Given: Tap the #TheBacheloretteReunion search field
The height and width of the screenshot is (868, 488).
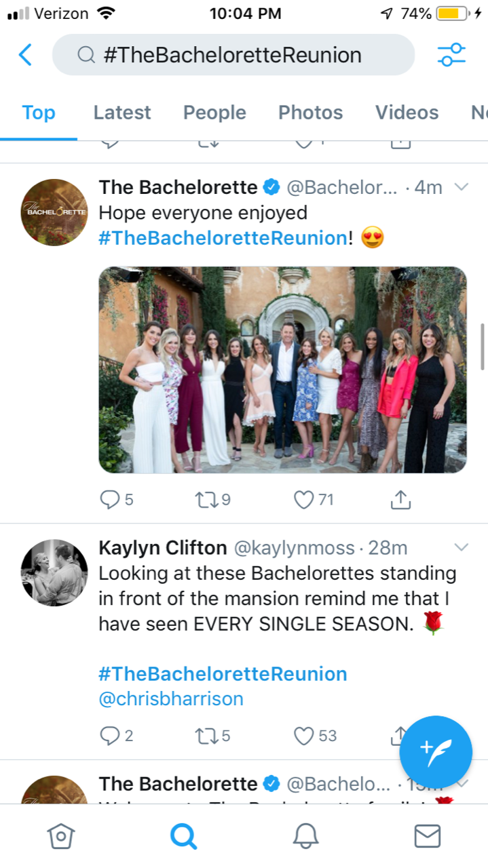Looking at the screenshot, I should click(x=233, y=55).
